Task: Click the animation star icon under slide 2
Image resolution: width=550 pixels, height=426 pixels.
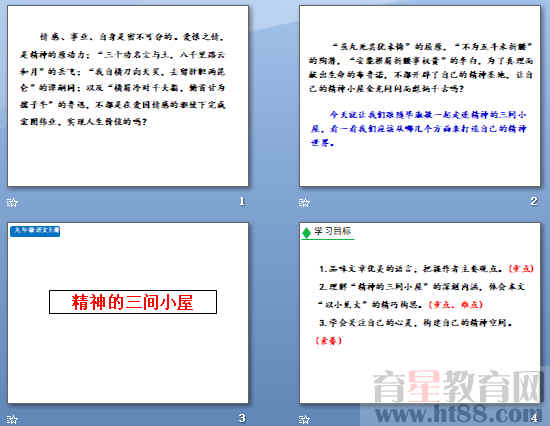Action: click(304, 202)
